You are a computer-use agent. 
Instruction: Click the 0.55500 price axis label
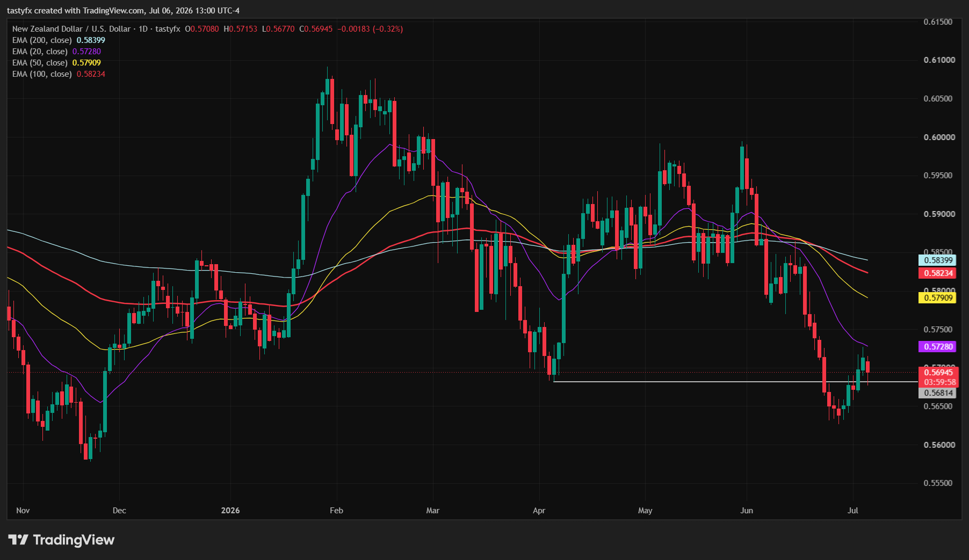tap(938, 483)
